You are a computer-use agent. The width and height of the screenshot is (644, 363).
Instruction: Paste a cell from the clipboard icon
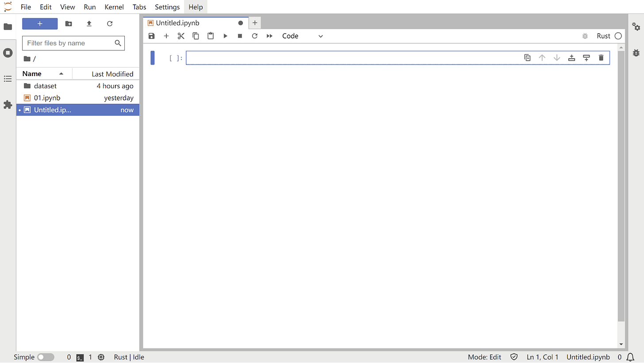click(211, 36)
